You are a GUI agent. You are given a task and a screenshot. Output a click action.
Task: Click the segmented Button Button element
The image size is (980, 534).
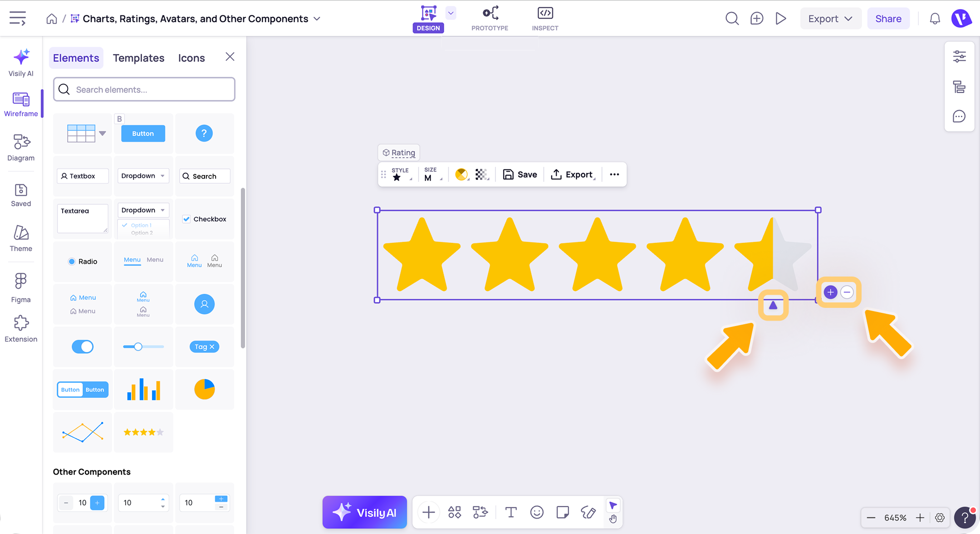click(x=83, y=390)
